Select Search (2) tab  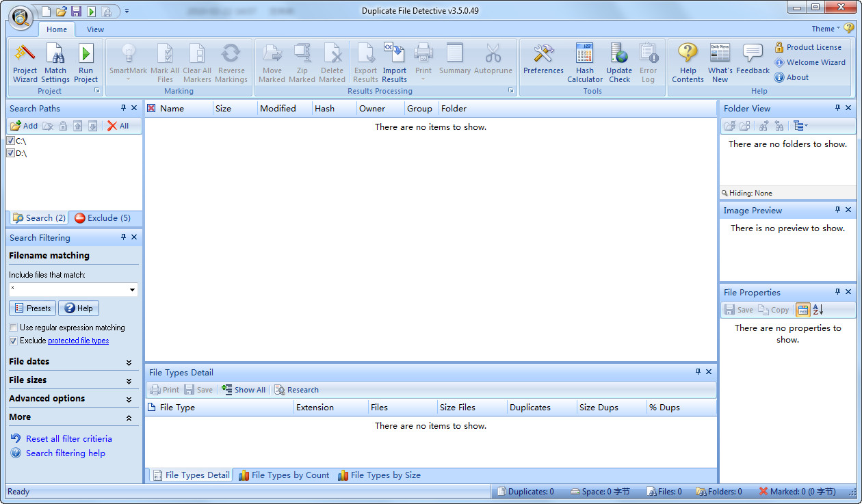39,218
